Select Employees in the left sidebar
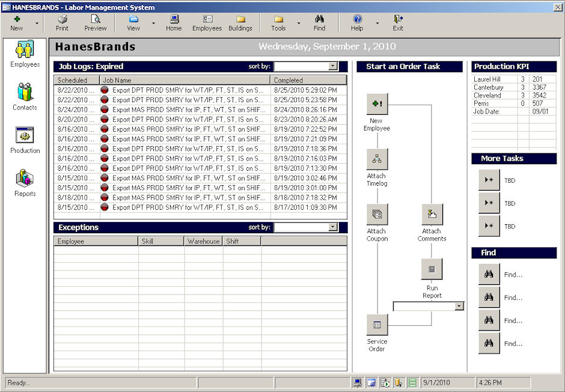The image size is (565, 392). [x=25, y=54]
